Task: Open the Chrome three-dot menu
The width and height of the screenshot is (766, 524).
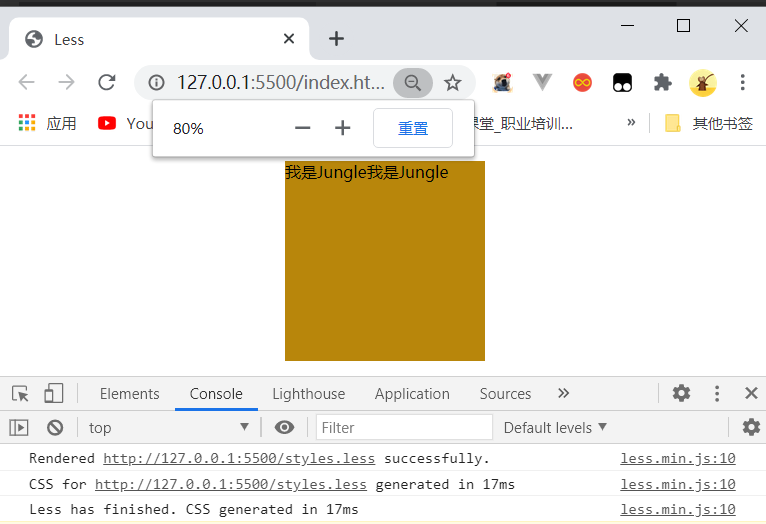Action: tap(743, 82)
